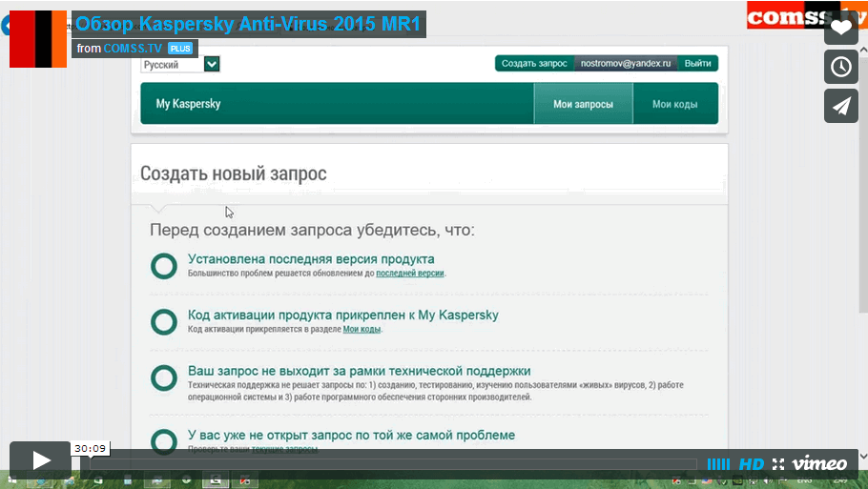Check the circle for У вас уже не открыт запрос
868x489 pixels.
[164, 441]
